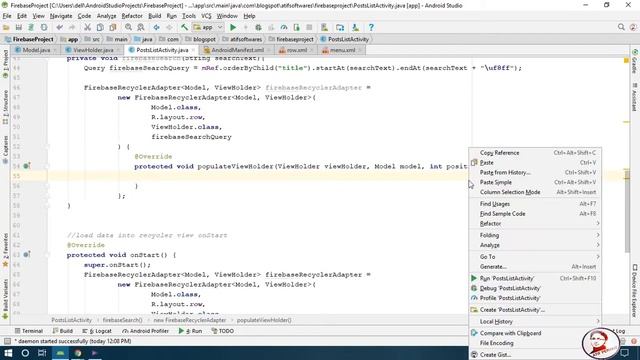Expand the Folding submenu in context menu
This screenshot has height=360, width=640.
535,235
